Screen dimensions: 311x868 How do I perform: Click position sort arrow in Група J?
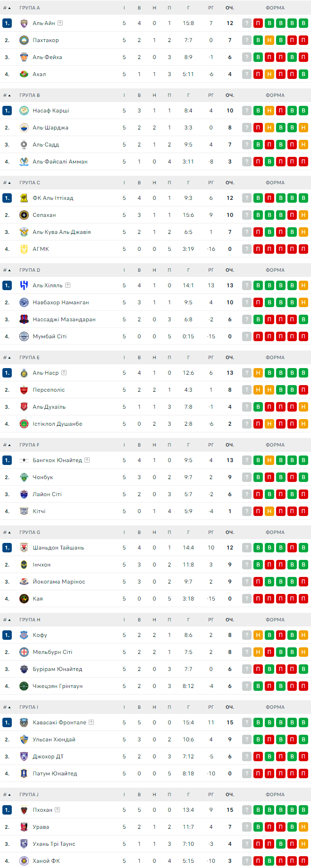point(9,795)
